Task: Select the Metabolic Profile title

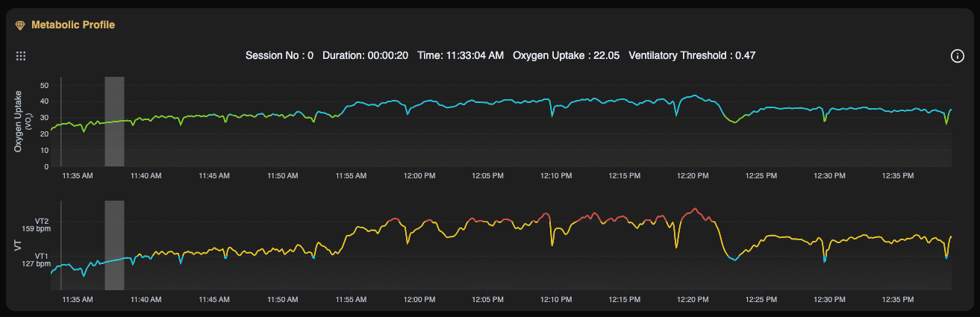Action: click(72, 25)
